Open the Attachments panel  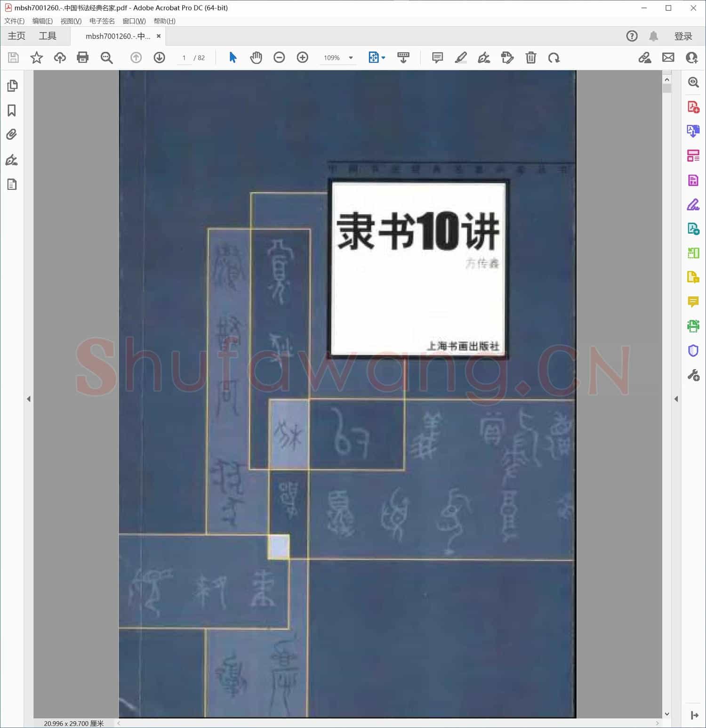12,135
